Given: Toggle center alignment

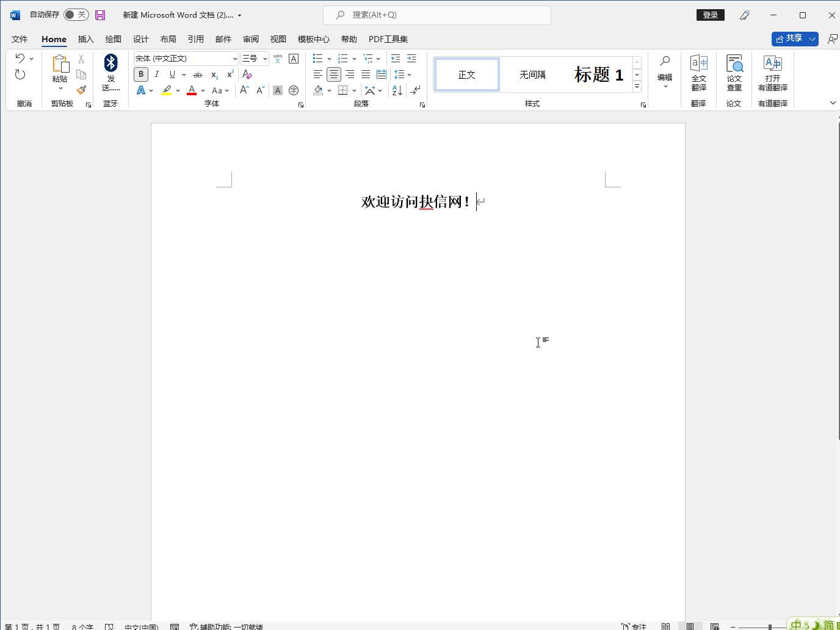Looking at the screenshot, I should coord(334,74).
